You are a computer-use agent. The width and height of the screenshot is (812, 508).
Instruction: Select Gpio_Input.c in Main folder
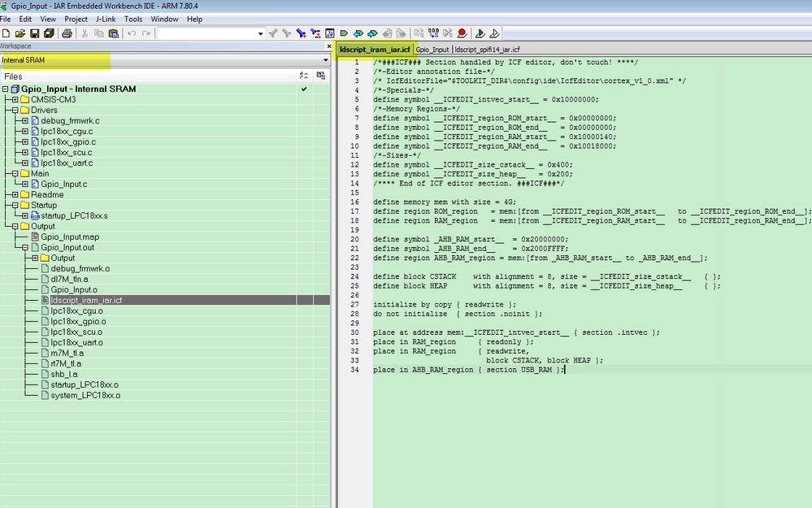point(64,184)
